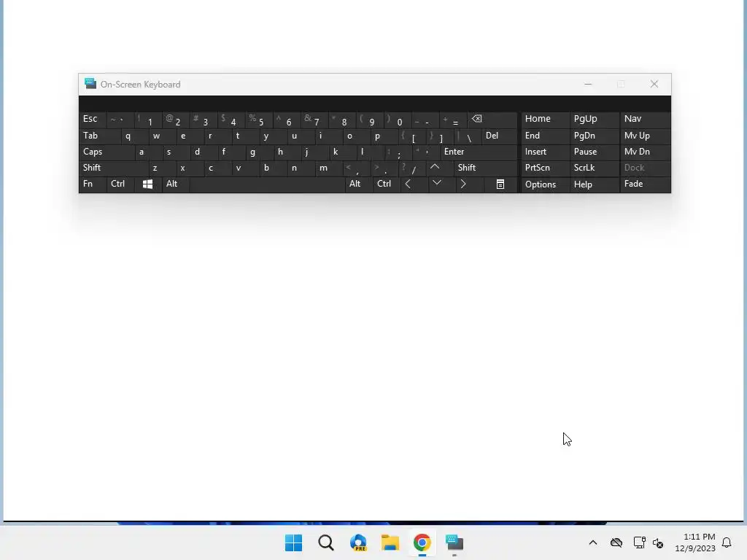Toggle the Fn key
747x560 pixels.
point(93,184)
